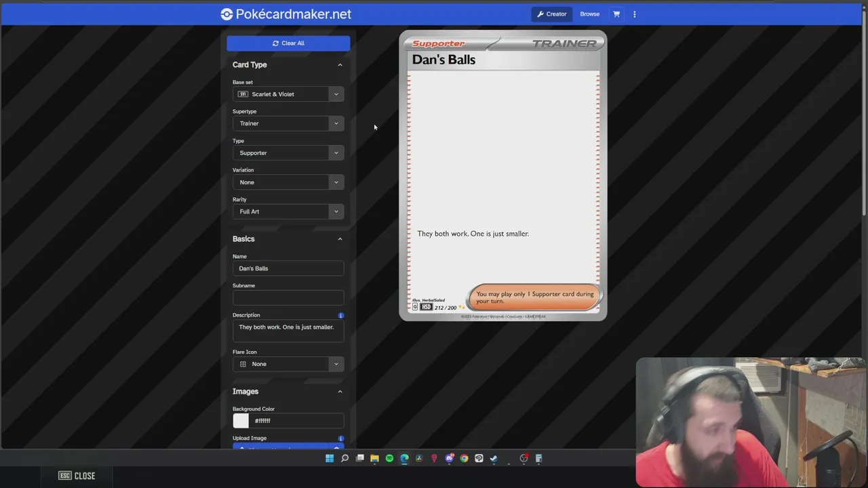Open Calculator from the taskbar

pos(538,459)
